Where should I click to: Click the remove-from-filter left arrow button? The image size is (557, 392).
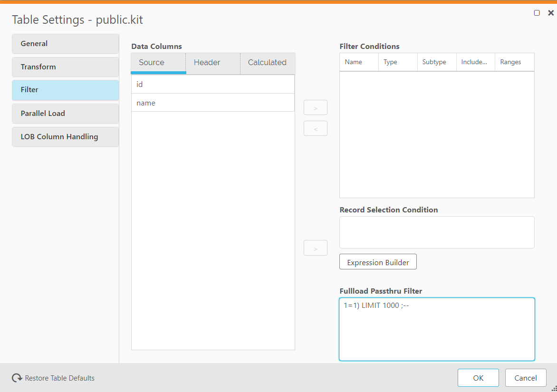[316, 128]
